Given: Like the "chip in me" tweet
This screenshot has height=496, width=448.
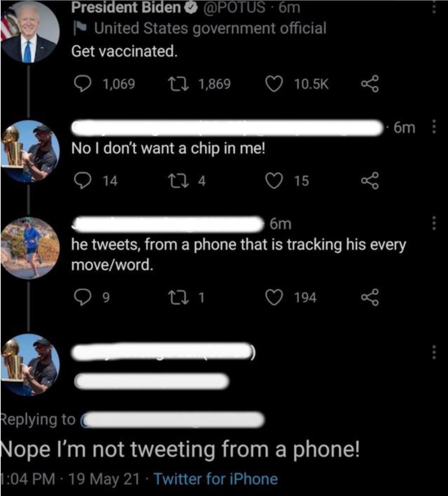Looking at the screenshot, I should click(274, 180).
